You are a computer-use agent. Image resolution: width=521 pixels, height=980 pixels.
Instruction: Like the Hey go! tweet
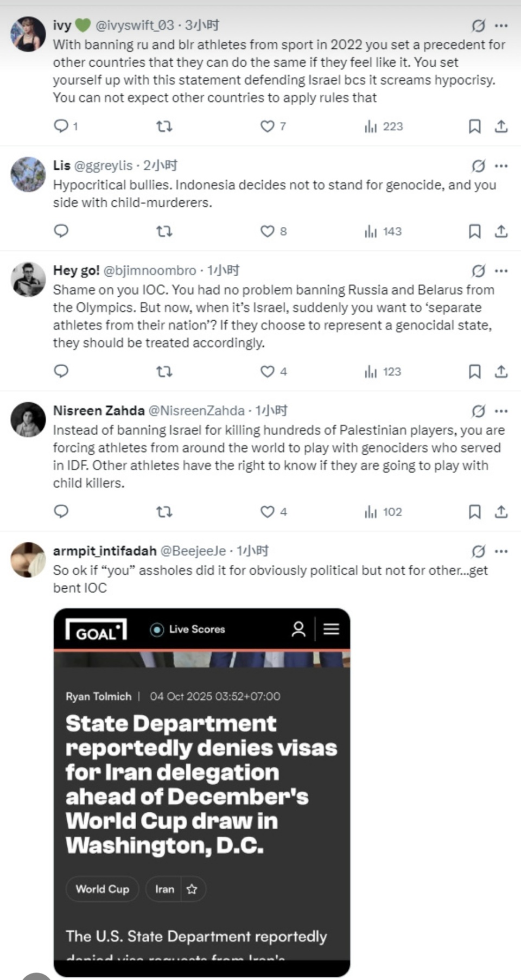pyautogui.click(x=268, y=372)
